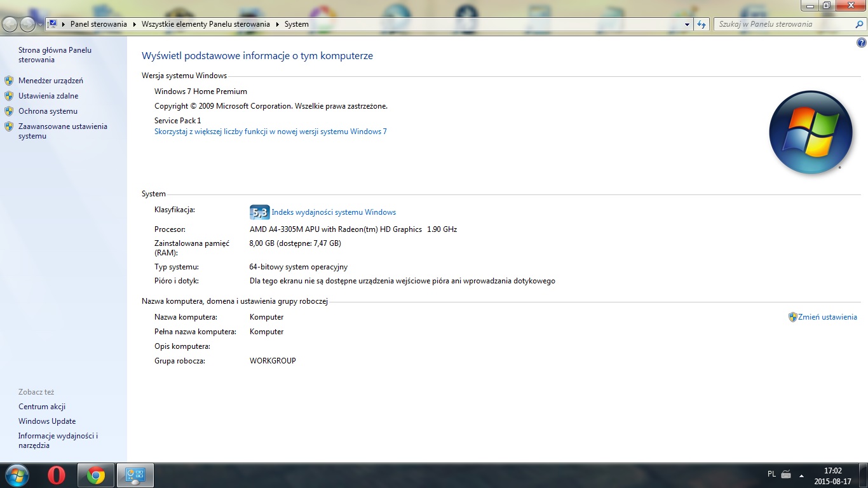Select "Wszystkie elementy Panelu sterowania" breadcrumb
This screenshot has width=868, height=488.
pyautogui.click(x=206, y=24)
